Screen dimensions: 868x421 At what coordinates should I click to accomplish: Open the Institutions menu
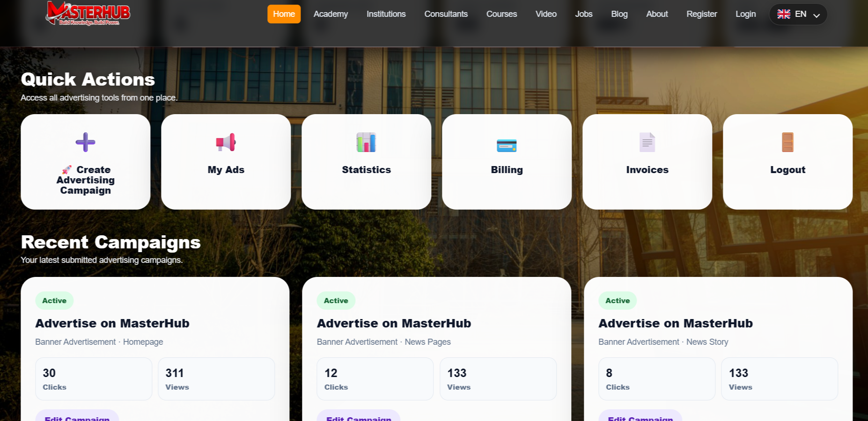[386, 14]
